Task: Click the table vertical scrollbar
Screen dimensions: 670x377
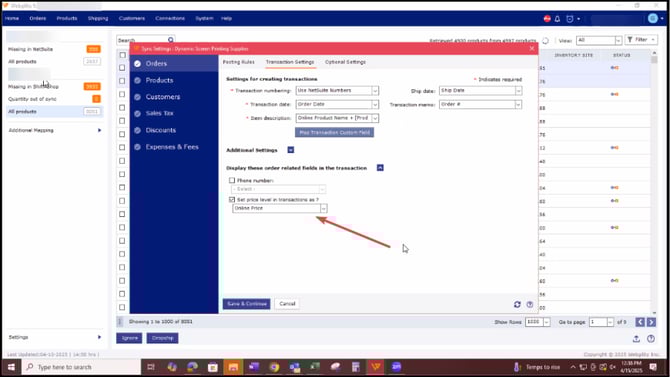Action: [654, 184]
